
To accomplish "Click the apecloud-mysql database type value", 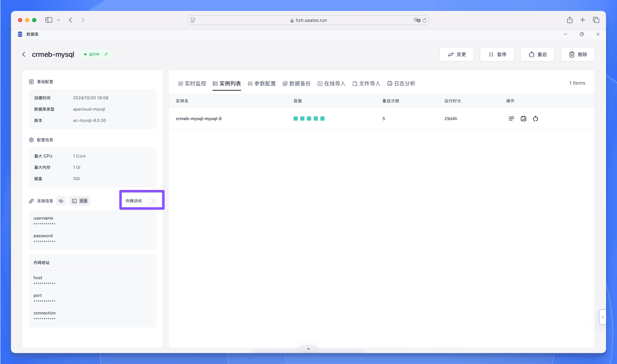I will [x=89, y=109].
